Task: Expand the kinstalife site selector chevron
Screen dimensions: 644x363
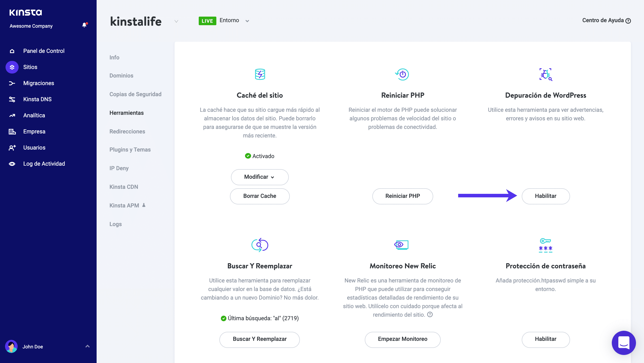Action: click(x=176, y=21)
